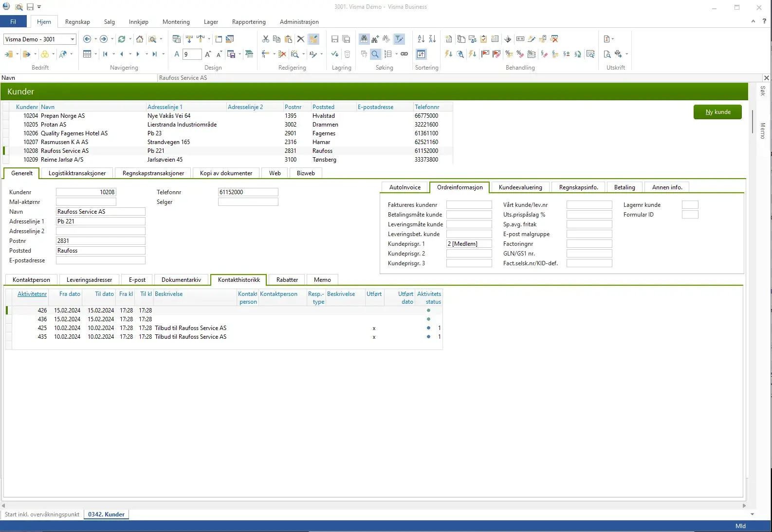This screenshot has width=772, height=532.
Task: Click the sort descending Z-A icon
Action: 432,39
